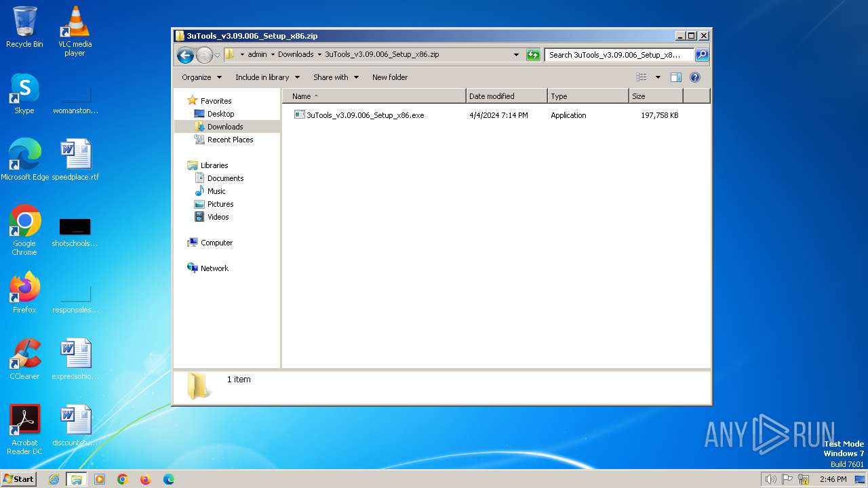Image resolution: width=868 pixels, height=488 pixels.
Task: Sort by the Size column header
Action: [x=656, y=96]
